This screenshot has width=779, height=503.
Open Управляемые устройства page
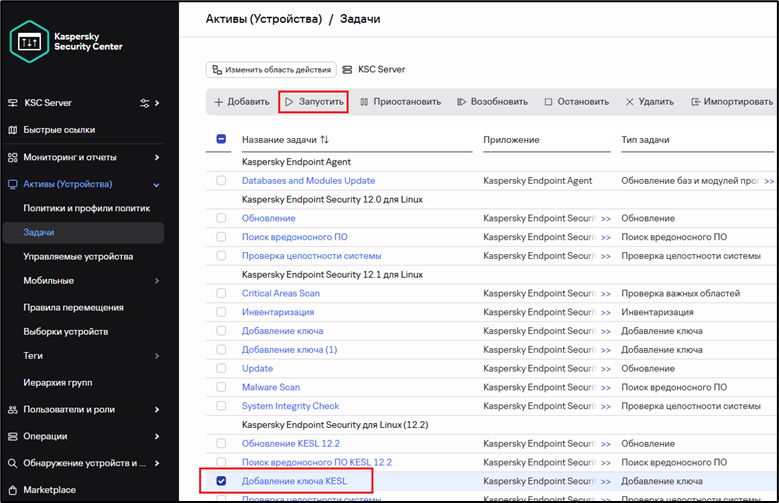[x=78, y=256]
